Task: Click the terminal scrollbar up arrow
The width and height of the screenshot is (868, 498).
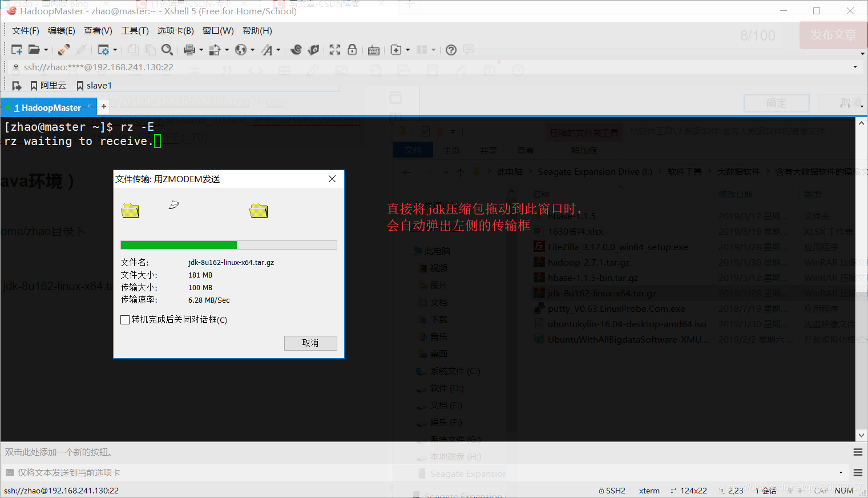Action: coord(861,123)
